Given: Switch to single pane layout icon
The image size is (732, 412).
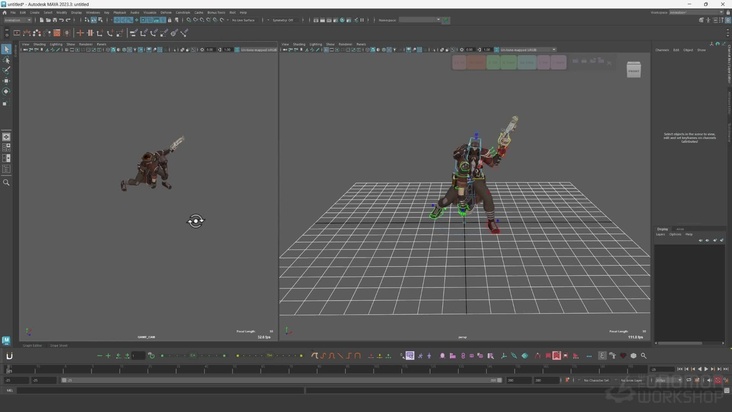Looking at the screenshot, I should click(x=6, y=137).
